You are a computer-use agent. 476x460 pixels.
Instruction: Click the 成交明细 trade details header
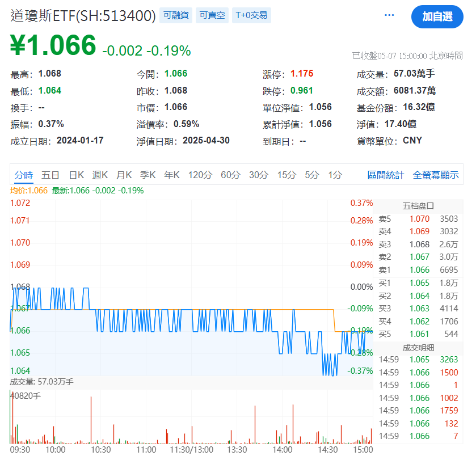coord(418,348)
